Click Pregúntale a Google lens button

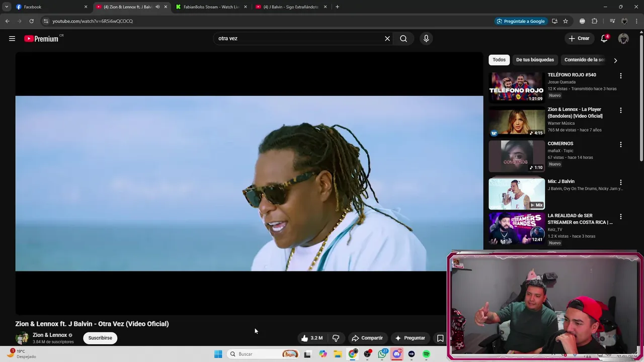(520, 21)
